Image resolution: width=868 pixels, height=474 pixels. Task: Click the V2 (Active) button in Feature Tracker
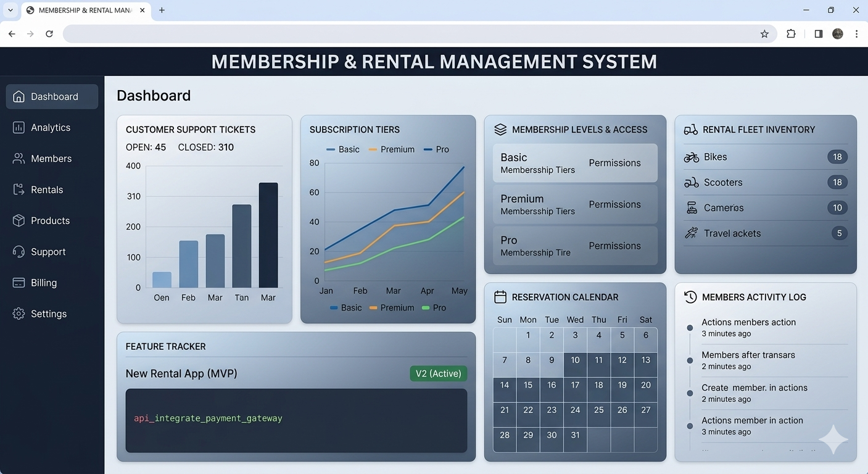coord(438,373)
